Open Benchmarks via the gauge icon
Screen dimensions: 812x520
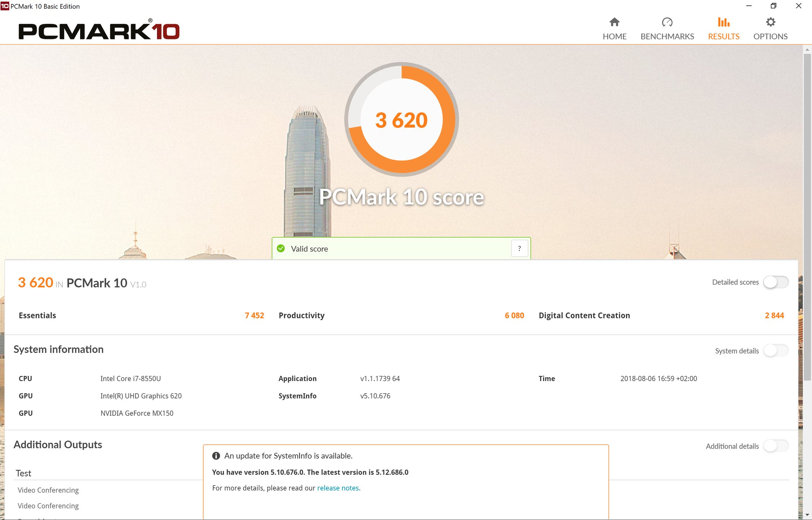[x=667, y=22]
